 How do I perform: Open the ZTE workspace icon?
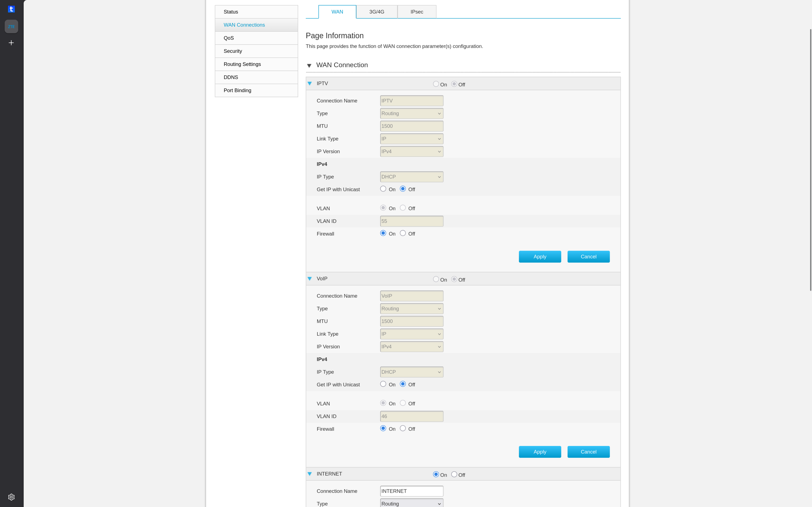point(12,27)
